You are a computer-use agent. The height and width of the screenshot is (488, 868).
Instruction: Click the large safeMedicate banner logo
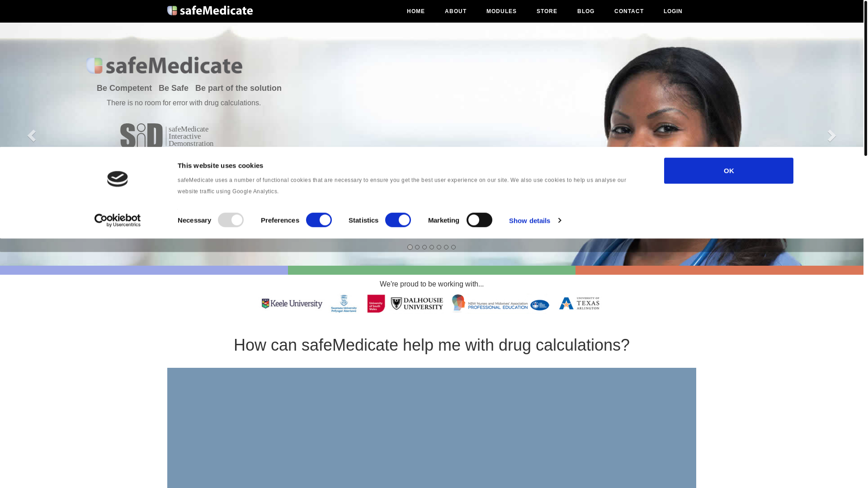[x=164, y=66]
